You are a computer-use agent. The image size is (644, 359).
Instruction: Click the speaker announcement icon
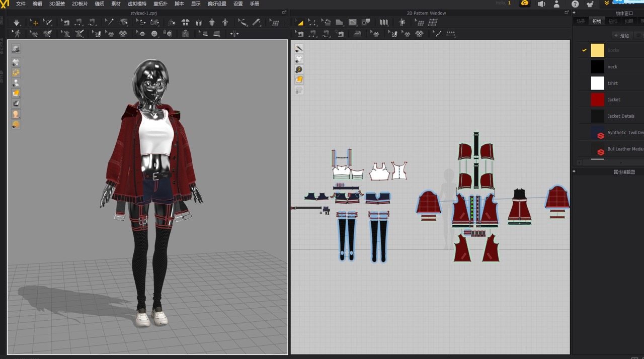pos(541,4)
